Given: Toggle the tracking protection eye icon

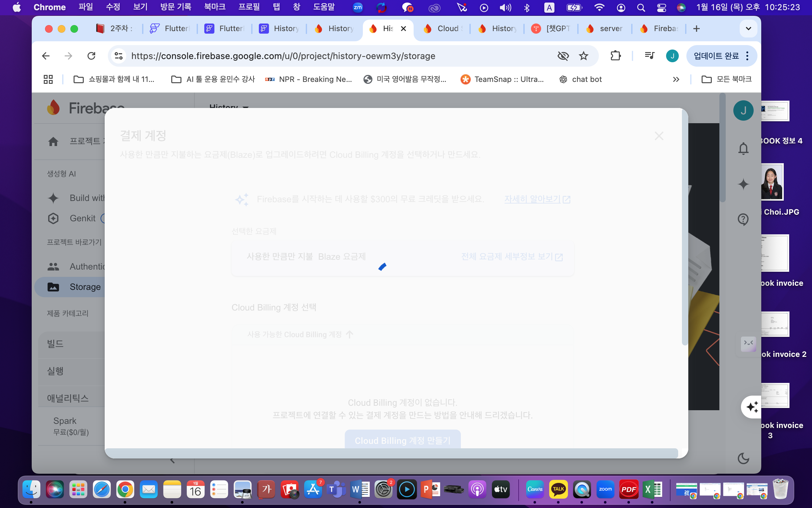Looking at the screenshot, I should (x=563, y=56).
